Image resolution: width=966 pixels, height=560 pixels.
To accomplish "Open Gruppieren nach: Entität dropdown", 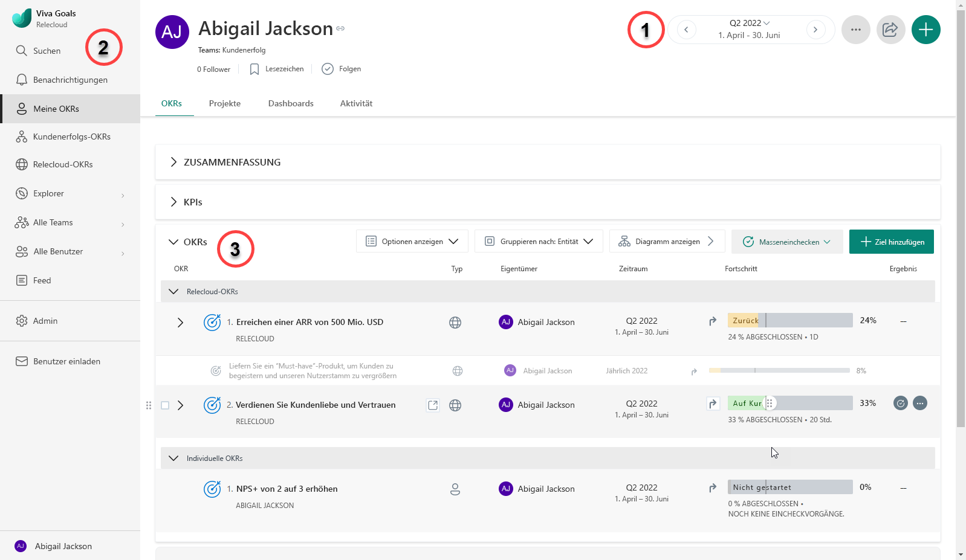I will (x=539, y=241).
